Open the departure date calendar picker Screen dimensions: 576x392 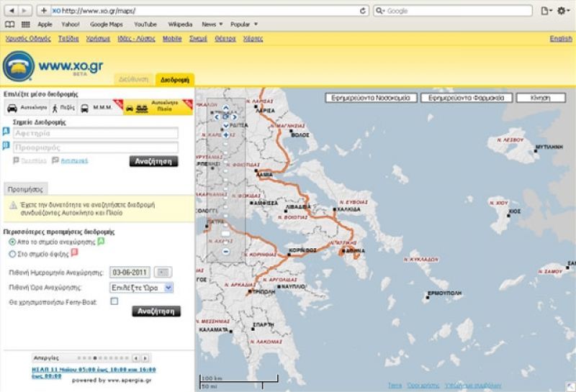[163, 273]
